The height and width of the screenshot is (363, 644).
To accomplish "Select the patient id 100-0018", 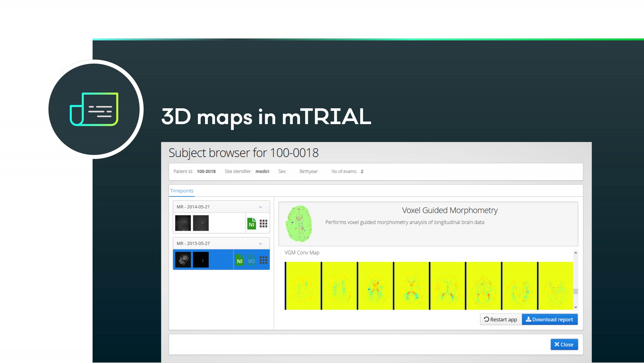I will 206,171.
